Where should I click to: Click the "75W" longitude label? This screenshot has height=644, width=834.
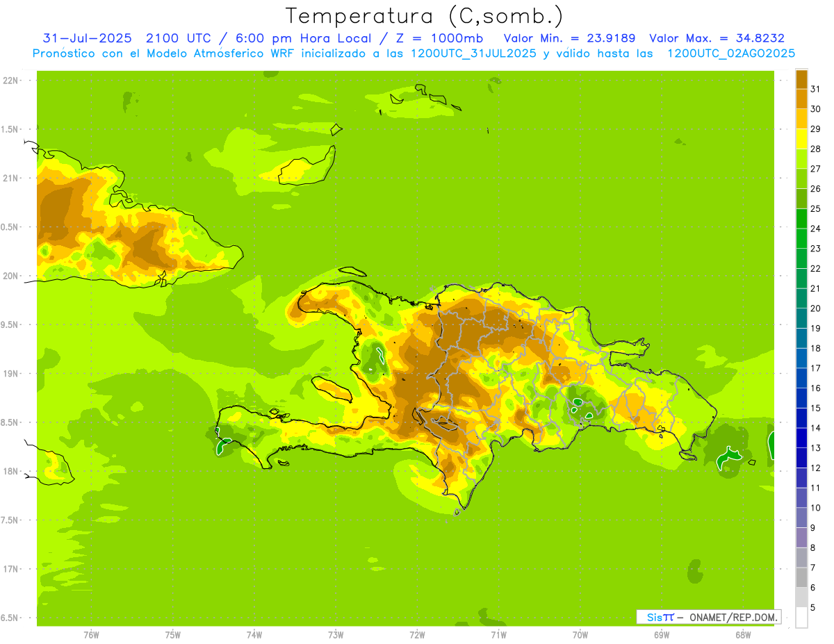pos(173,634)
